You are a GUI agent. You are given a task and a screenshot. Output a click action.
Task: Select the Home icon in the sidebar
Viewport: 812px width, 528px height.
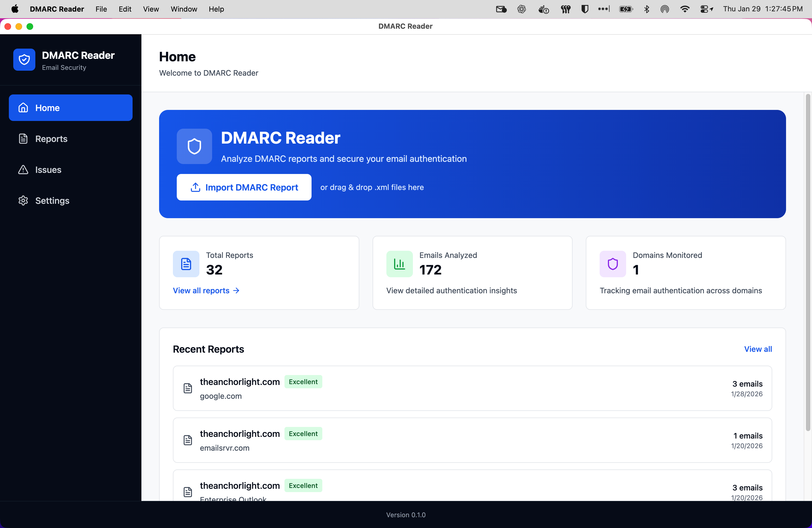pyautogui.click(x=23, y=107)
